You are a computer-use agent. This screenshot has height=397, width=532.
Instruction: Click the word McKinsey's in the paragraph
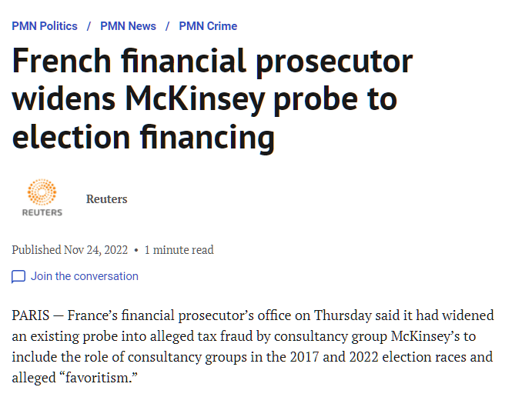pos(432,336)
